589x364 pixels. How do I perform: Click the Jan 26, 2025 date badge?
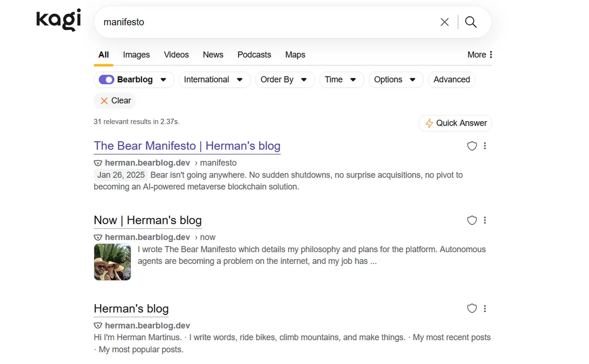tap(121, 175)
